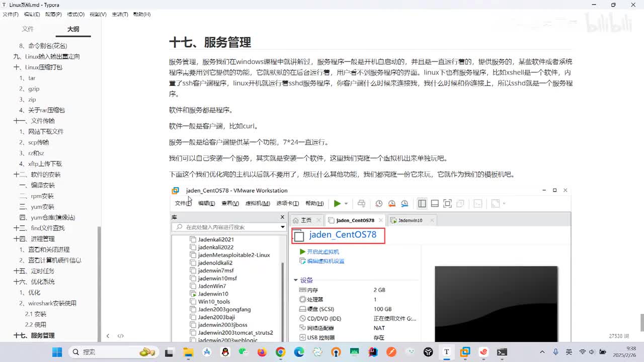
Task: Switch input method via 英 indicator
Action: click(569, 352)
